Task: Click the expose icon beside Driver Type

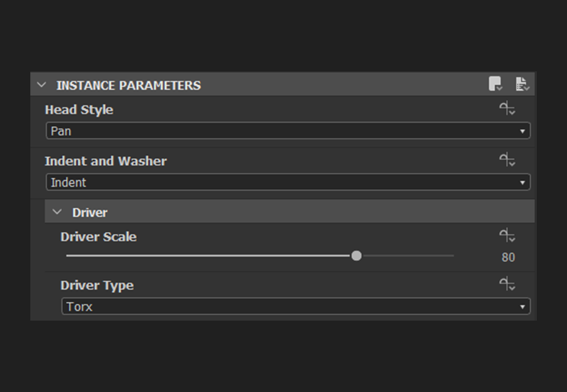Action: click(x=507, y=285)
